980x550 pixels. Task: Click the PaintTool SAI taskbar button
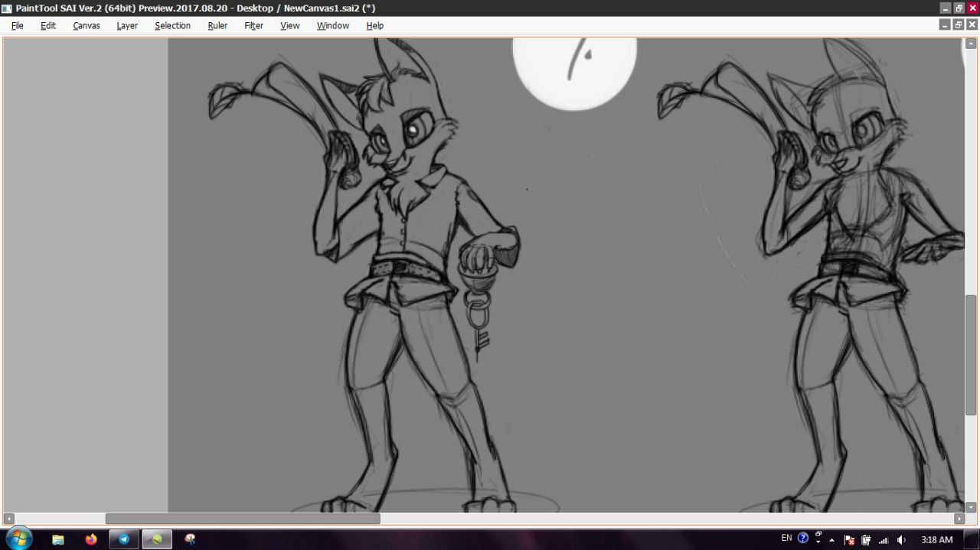pos(157,539)
